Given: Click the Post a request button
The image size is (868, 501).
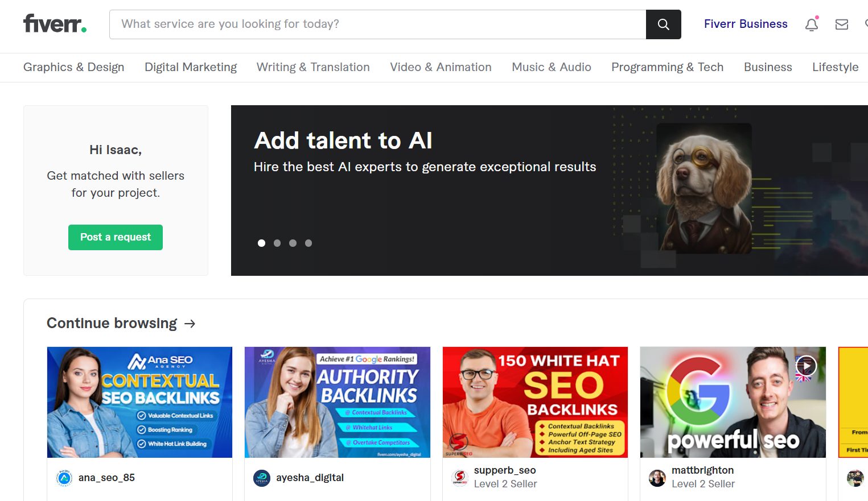Looking at the screenshot, I should (x=116, y=237).
